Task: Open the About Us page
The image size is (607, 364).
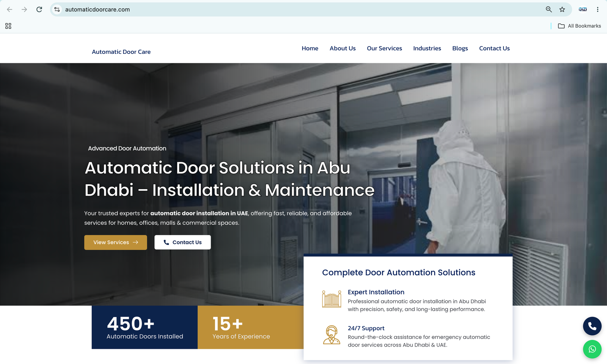Action: coord(343,49)
